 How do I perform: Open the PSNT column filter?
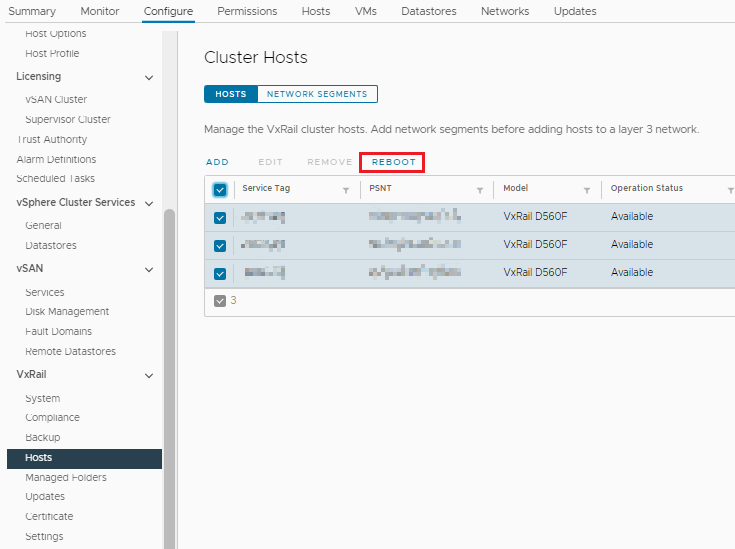click(x=479, y=190)
